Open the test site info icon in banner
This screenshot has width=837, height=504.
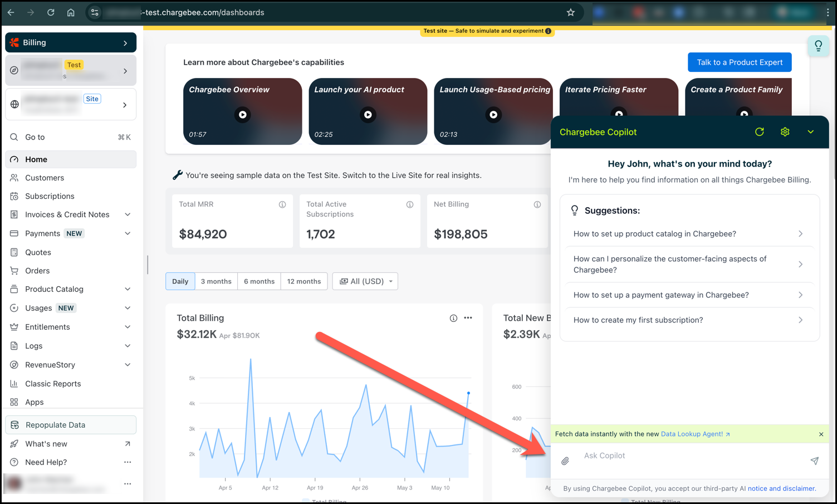[x=549, y=31]
